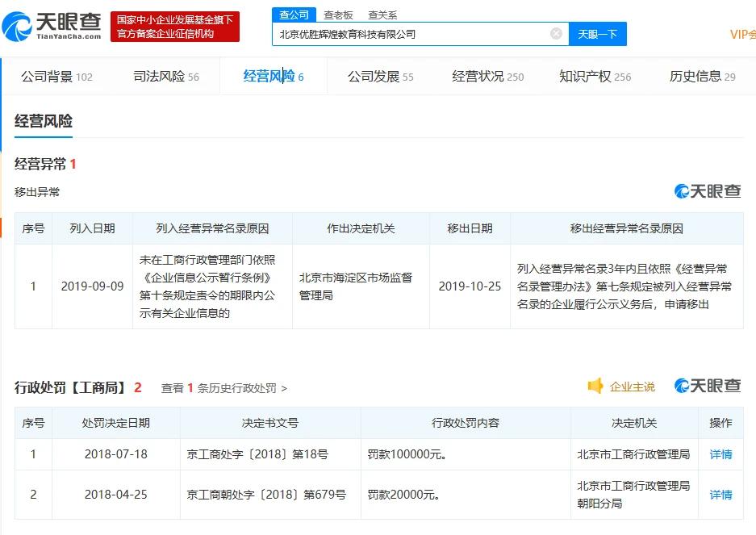Click the date cell 2019-09-09

pos(92,286)
